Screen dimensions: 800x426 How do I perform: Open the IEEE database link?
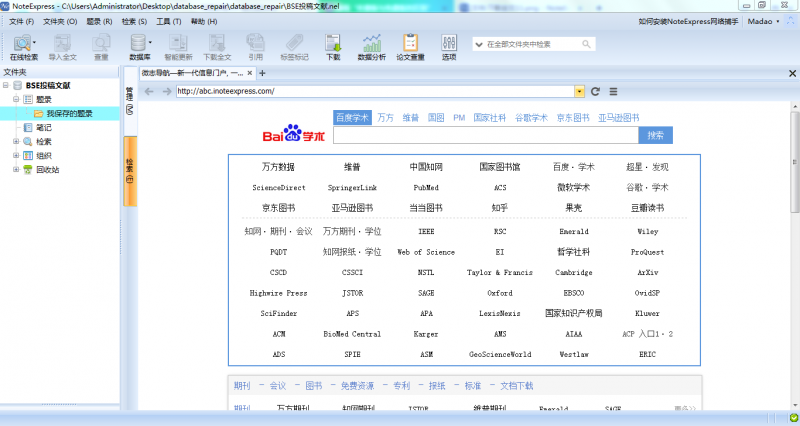point(426,232)
